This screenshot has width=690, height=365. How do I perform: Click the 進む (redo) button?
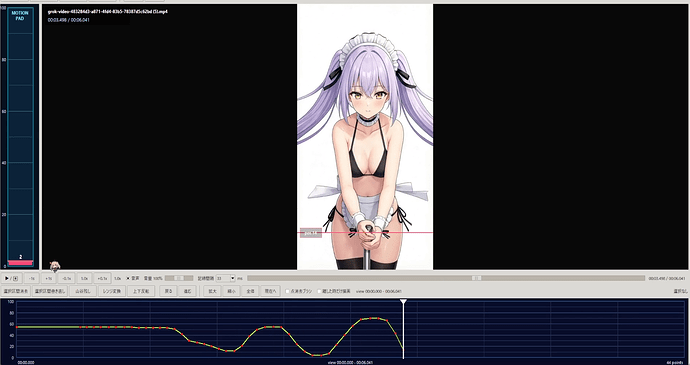click(187, 291)
